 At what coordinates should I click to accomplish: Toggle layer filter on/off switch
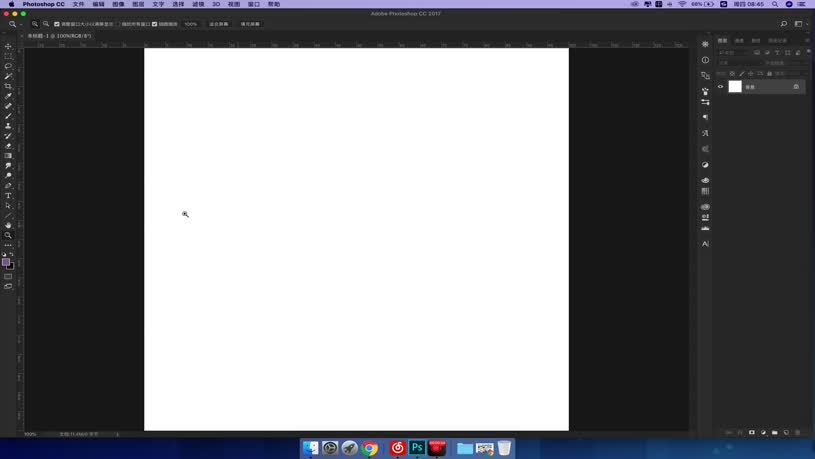pyautogui.click(x=808, y=52)
